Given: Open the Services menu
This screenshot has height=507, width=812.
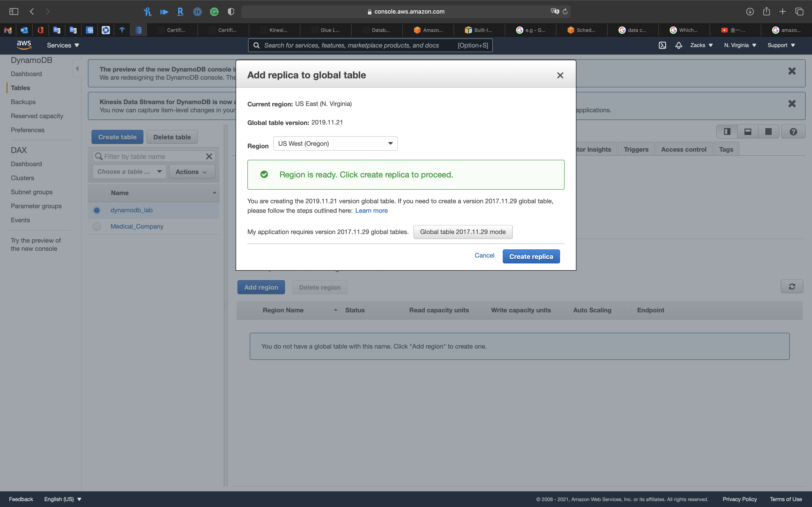Looking at the screenshot, I should click(x=63, y=45).
